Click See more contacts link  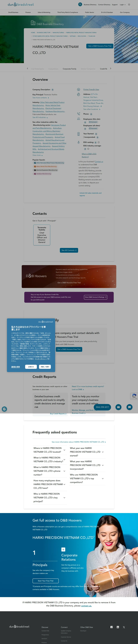[x=41, y=98]
